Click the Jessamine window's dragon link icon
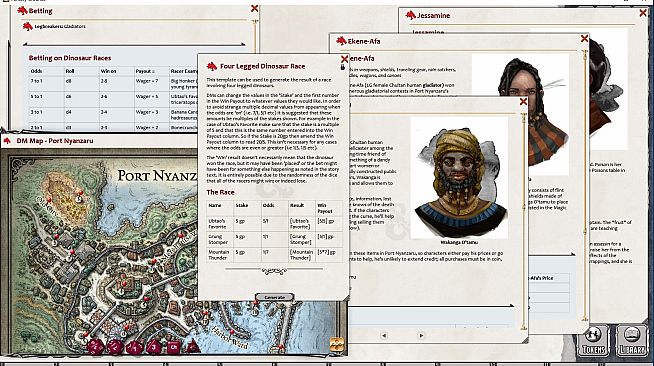Viewport: 654px width, 366px height. pos(411,15)
